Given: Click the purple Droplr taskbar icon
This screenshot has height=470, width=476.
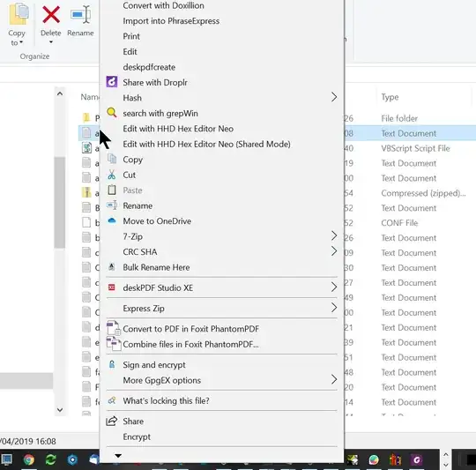Looking at the screenshot, I should pos(416,459).
